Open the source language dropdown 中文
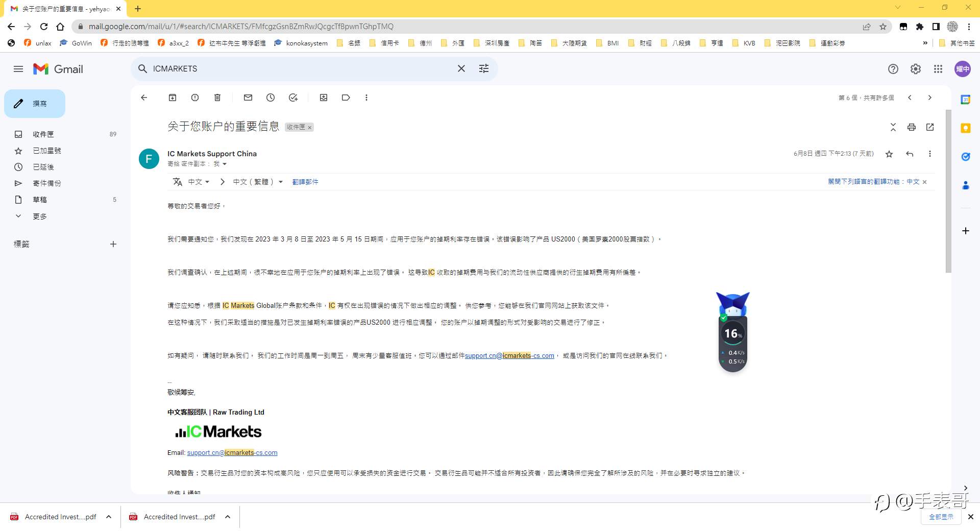 (199, 182)
